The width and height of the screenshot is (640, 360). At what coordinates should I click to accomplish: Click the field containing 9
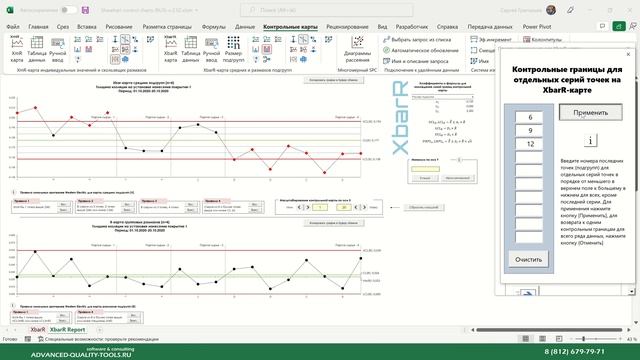tap(529, 131)
